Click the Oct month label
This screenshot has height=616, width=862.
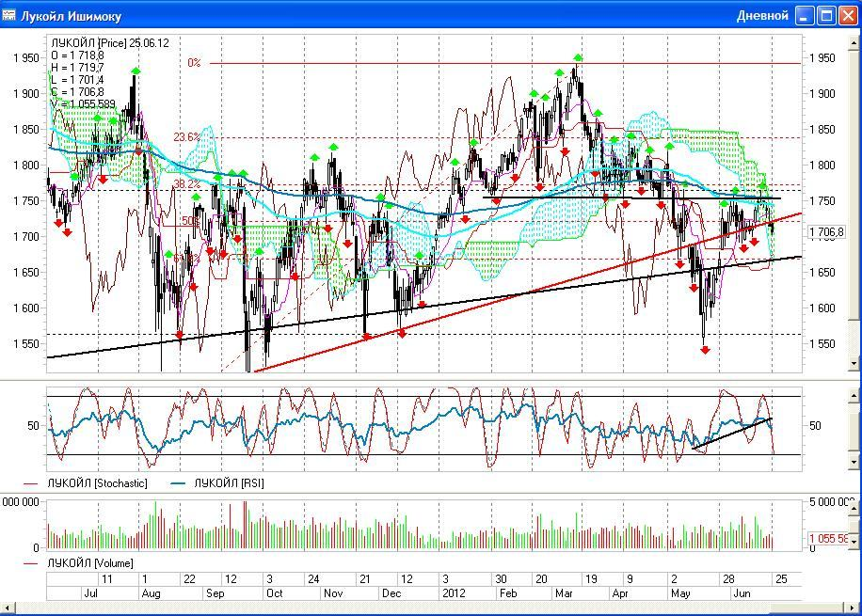275,593
